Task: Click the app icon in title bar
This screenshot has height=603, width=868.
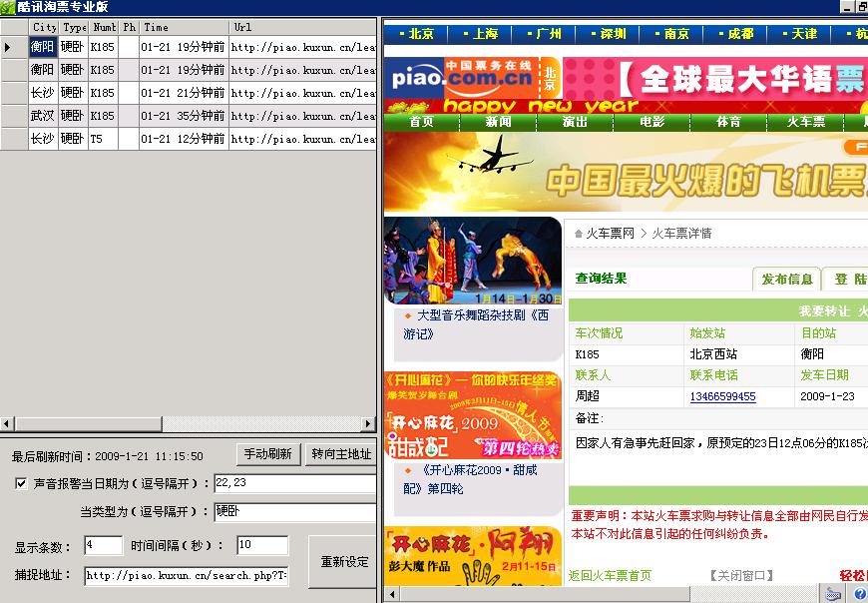Action: 7,7
